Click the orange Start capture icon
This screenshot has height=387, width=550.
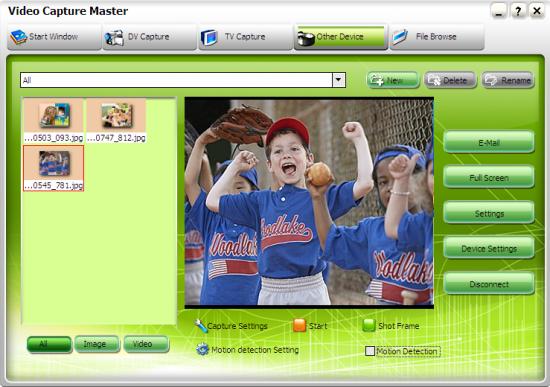[299, 325]
